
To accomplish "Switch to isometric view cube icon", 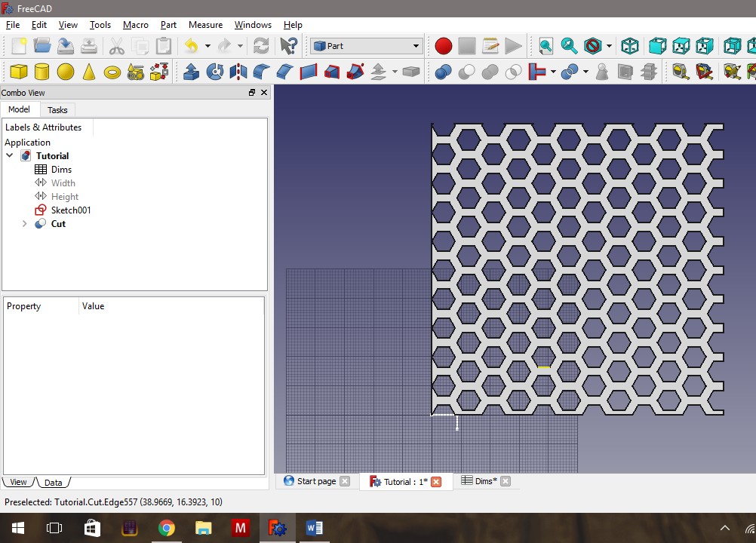I will pos(630,46).
